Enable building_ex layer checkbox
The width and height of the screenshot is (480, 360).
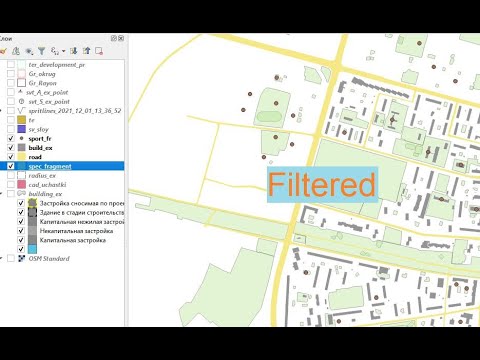[x=11, y=194]
